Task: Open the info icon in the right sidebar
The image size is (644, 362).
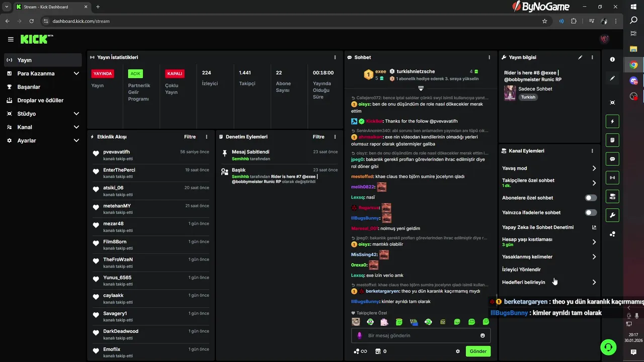Action: 612,59
